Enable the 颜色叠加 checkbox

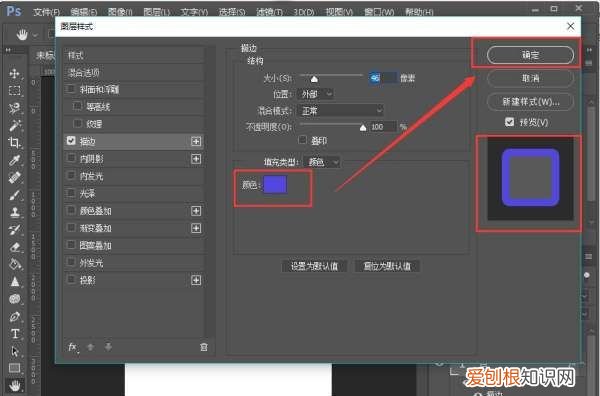pos(71,210)
